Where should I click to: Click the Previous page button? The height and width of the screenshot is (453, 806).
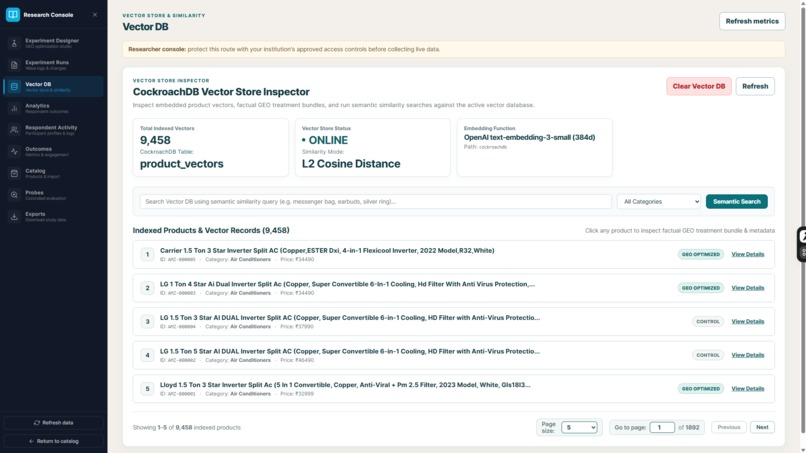point(728,427)
